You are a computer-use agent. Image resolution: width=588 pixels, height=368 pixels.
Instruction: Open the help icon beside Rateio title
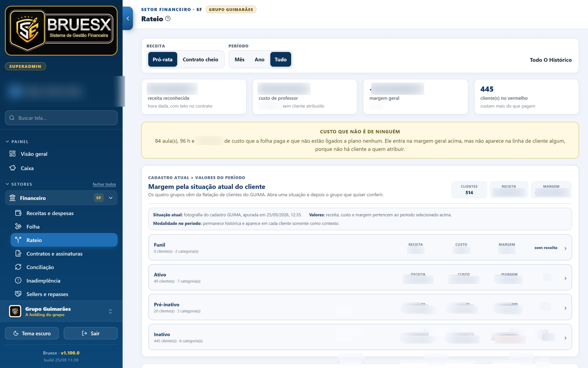[168, 18]
